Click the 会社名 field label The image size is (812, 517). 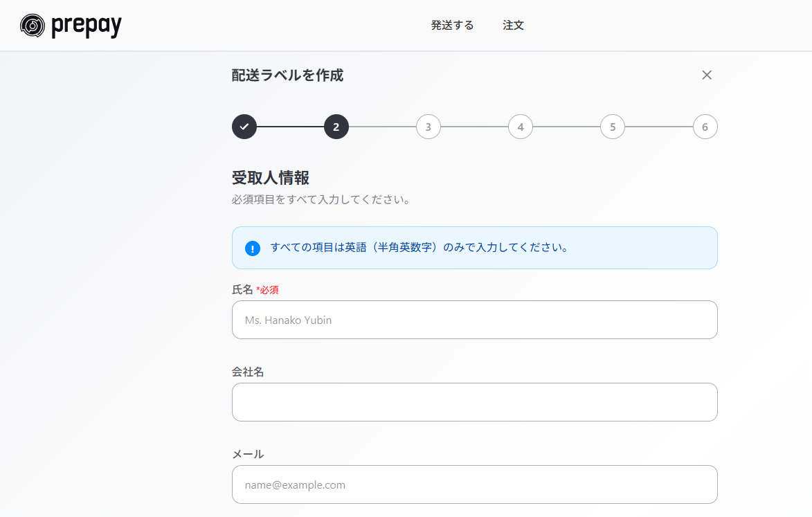(x=248, y=372)
